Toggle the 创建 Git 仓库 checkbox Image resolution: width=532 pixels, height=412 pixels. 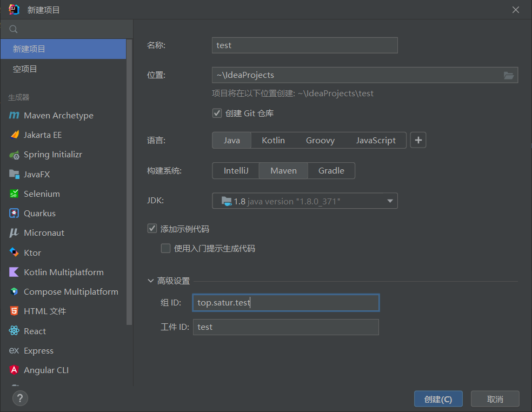[x=217, y=113]
